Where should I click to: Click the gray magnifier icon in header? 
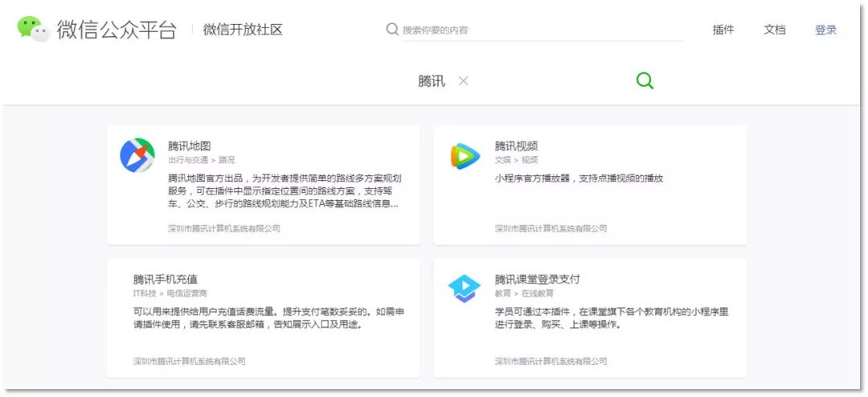(392, 30)
